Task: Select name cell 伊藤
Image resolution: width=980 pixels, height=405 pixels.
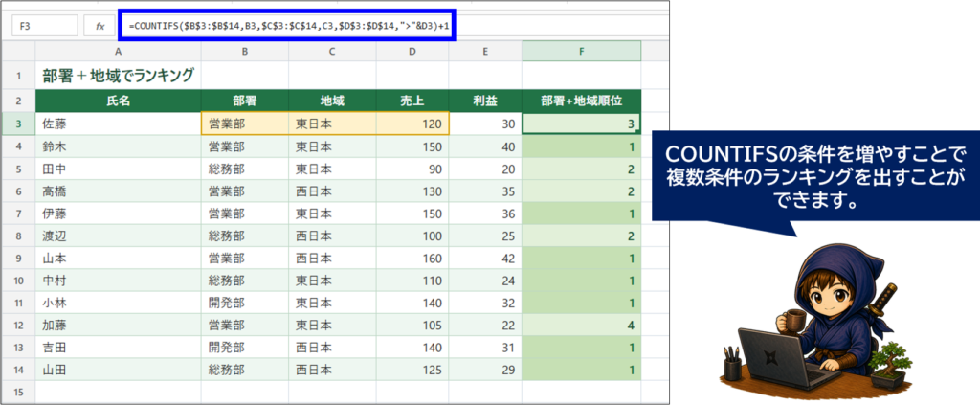Action: click(118, 214)
